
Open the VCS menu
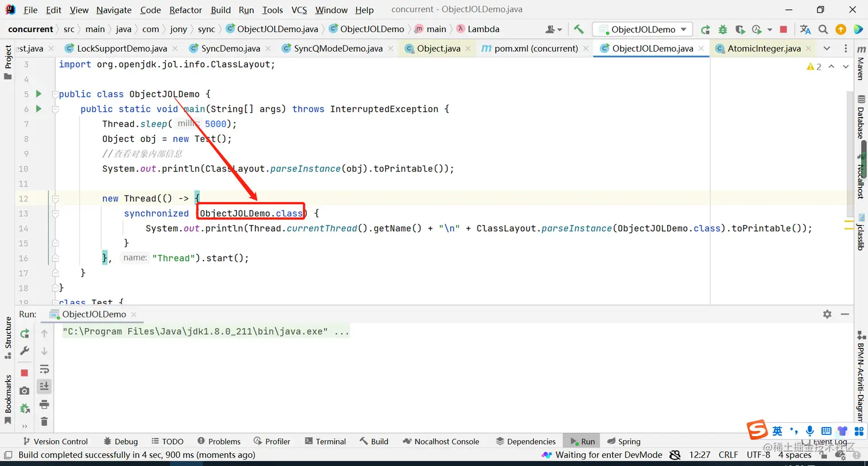click(x=299, y=10)
